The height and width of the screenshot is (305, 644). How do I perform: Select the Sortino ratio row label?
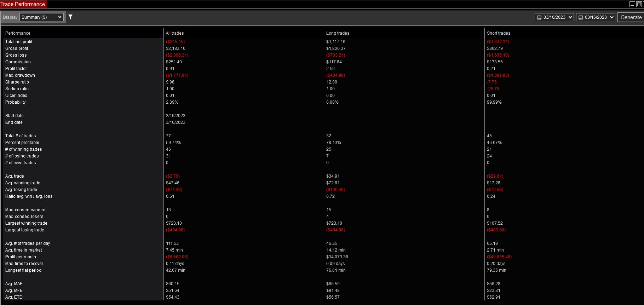17,89
